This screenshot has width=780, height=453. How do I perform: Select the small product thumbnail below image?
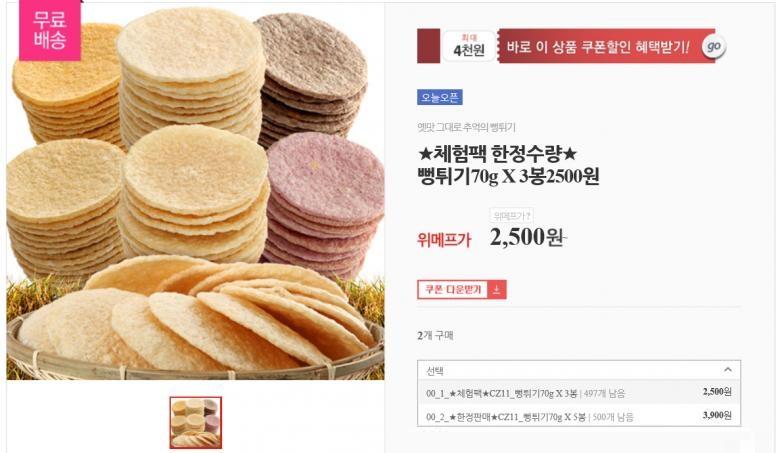[x=195, y=422]
